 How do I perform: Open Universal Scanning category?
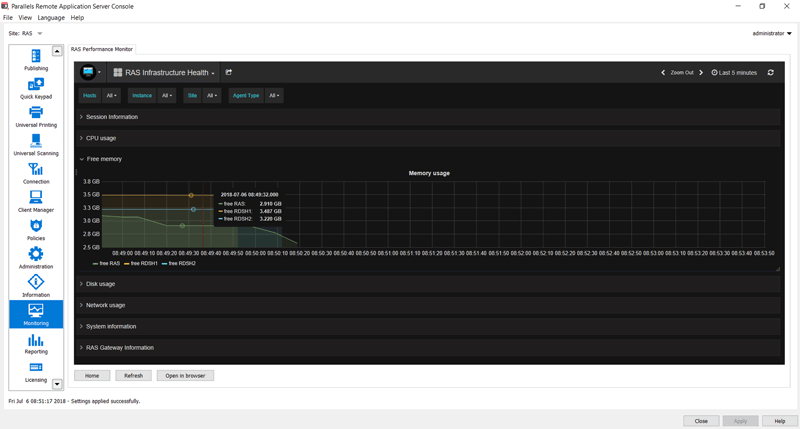36,145
